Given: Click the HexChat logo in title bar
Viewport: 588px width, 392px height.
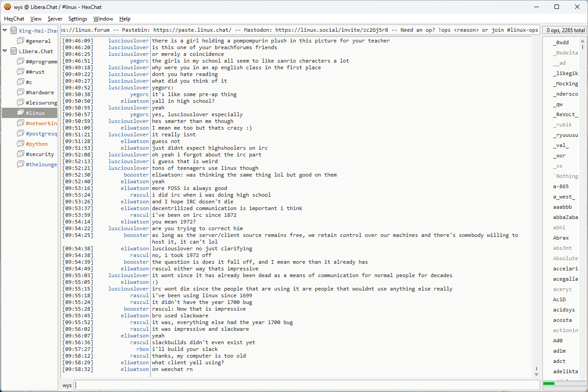Looking at the screenshot, I should tap(7, 7).
